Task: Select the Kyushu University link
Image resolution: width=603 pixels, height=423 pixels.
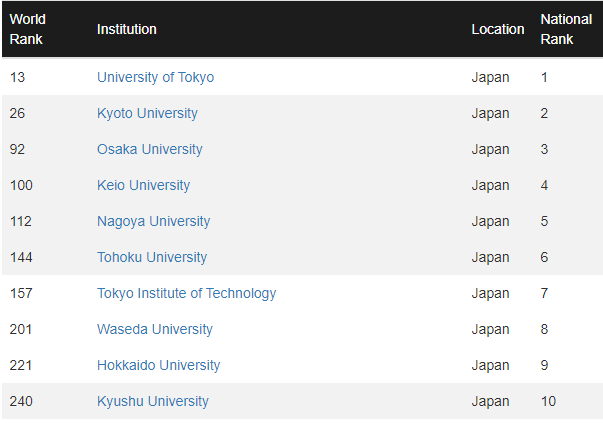Action: (152, 401)
